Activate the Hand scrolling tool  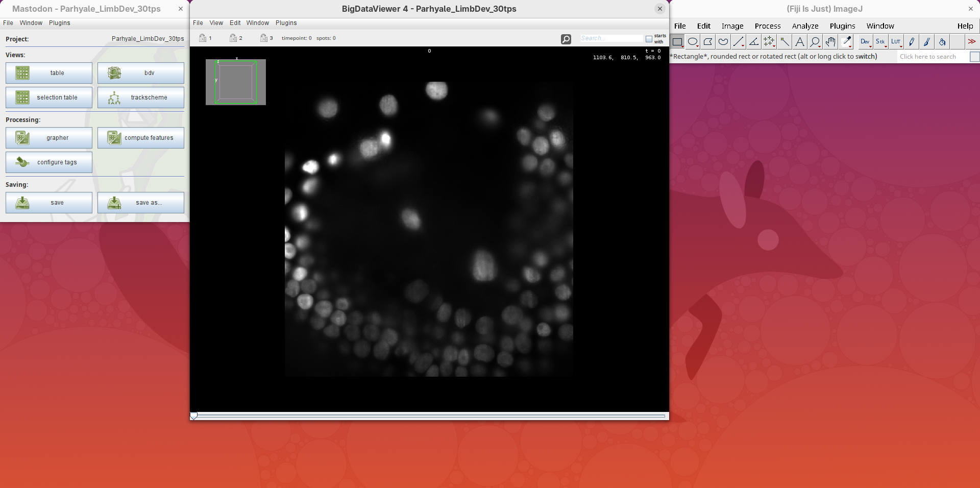[830, 42]
